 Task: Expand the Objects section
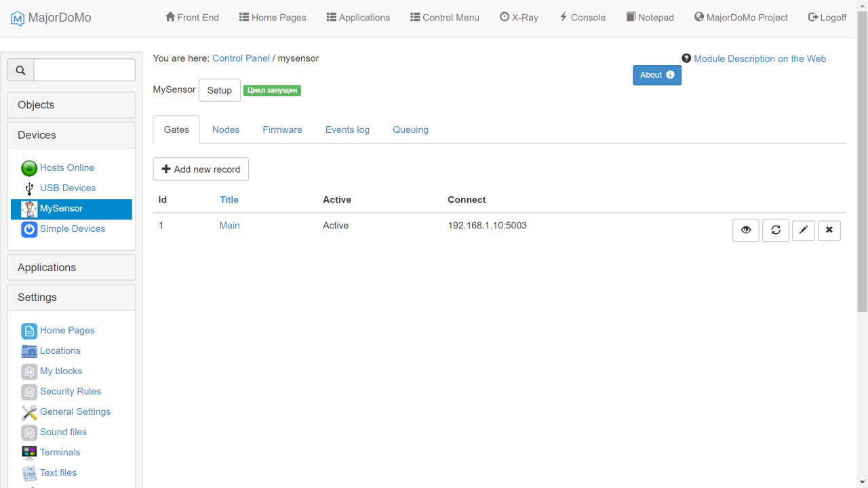(x=71, y=105)
